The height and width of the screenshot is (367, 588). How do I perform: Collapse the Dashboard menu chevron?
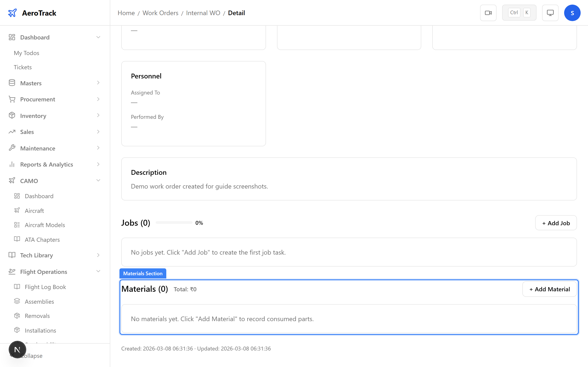tap(98, 37)
